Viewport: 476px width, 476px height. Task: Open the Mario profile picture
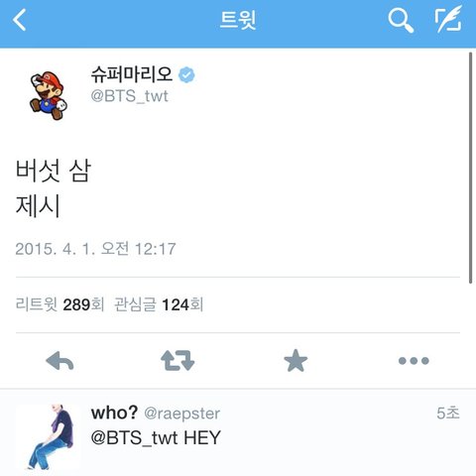(x=48, y=95)
